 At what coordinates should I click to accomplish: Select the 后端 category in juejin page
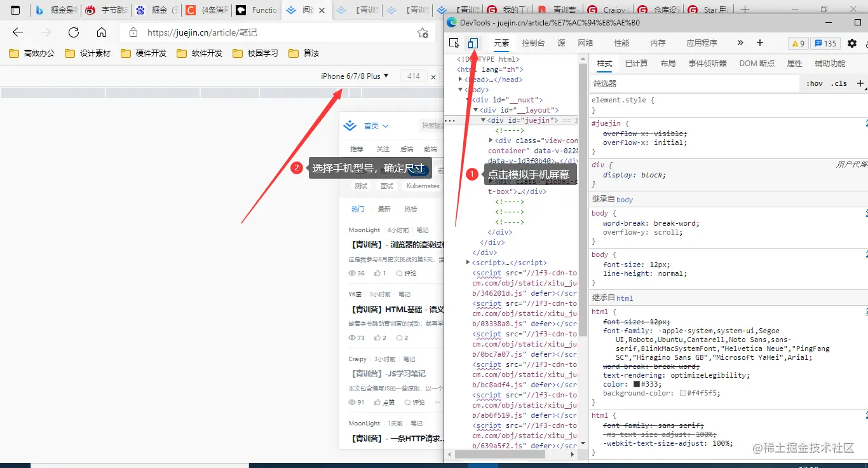coord(407,149)
